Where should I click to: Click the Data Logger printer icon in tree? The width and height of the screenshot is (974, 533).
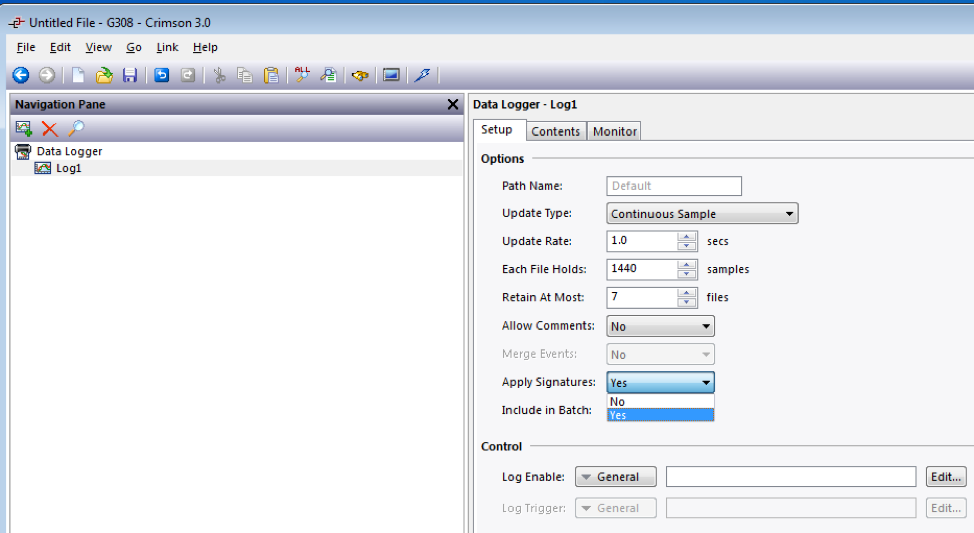[x=23, y=151]
